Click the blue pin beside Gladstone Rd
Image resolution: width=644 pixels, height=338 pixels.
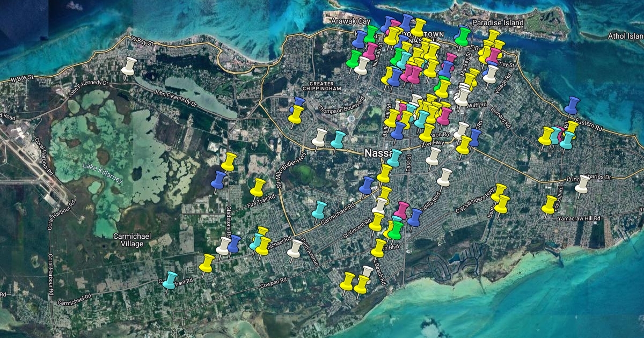click(219, 180)
